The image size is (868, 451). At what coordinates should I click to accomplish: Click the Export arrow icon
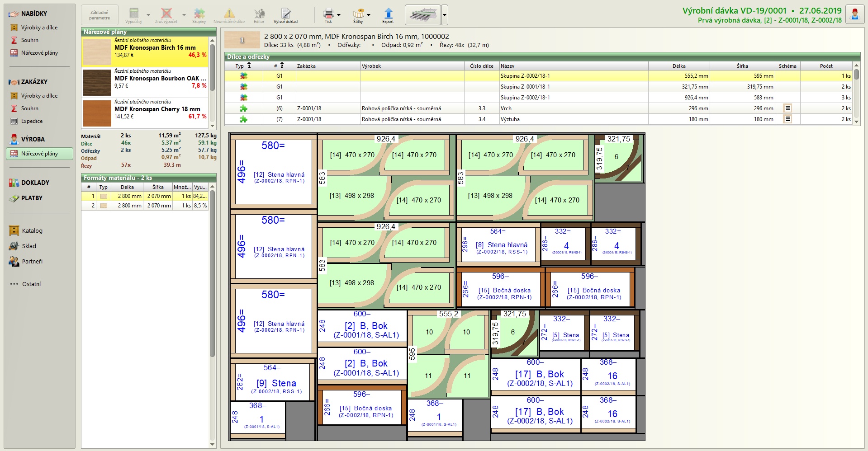388,14
